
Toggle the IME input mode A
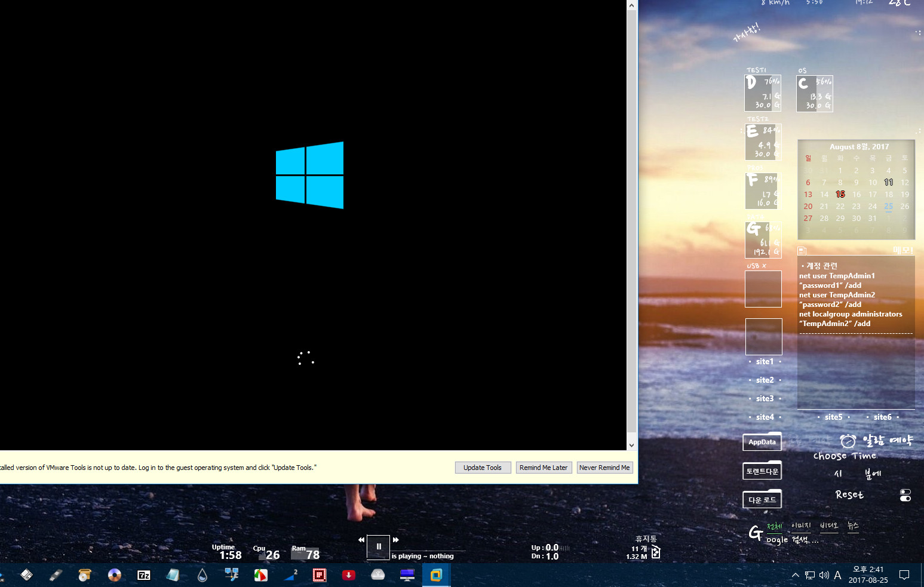click(837, 575)
